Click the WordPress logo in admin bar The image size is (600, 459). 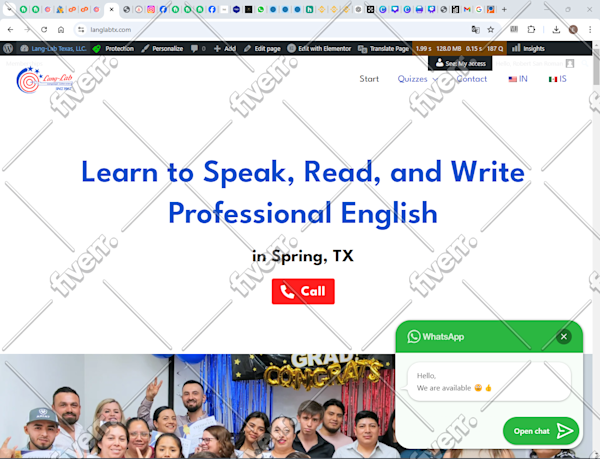coord(8,48)
